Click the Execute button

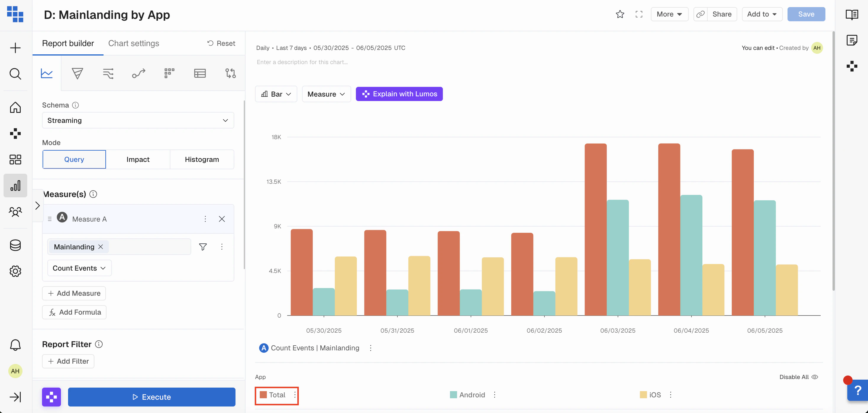152,397
